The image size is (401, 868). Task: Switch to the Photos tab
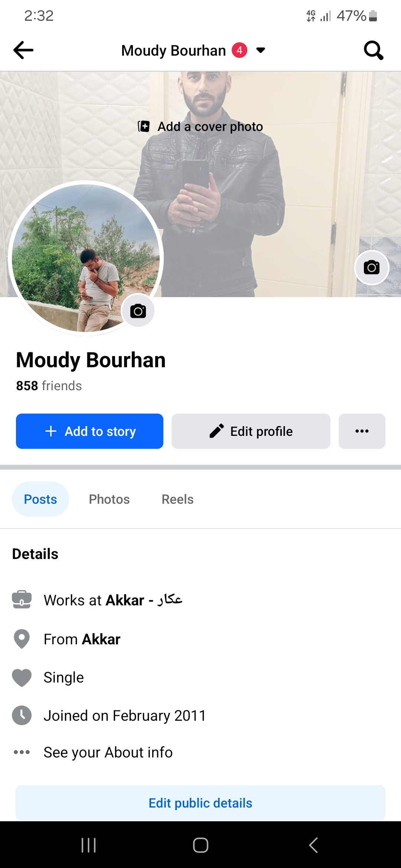click(x=109, y=499)
